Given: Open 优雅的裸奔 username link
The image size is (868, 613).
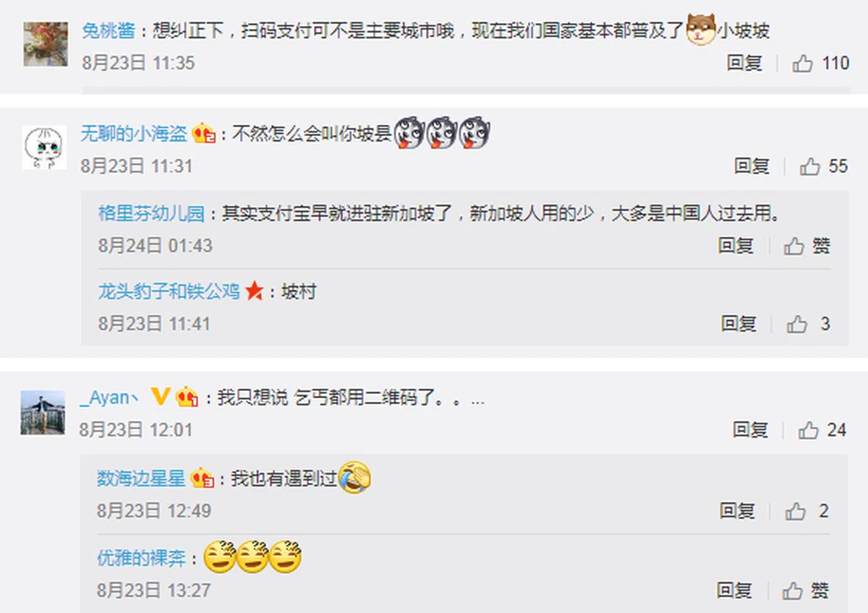Looking at the screenshot, I should [141, 558].
